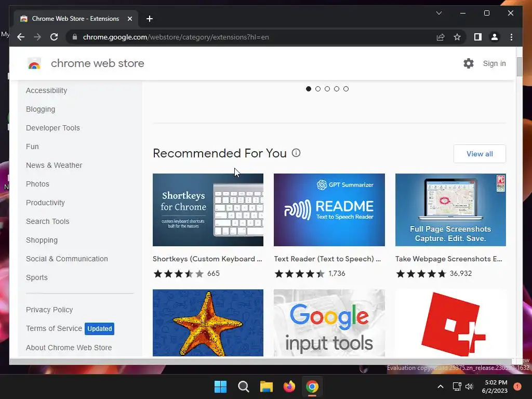Share this page icon in address bar

(x=441, y=37)
